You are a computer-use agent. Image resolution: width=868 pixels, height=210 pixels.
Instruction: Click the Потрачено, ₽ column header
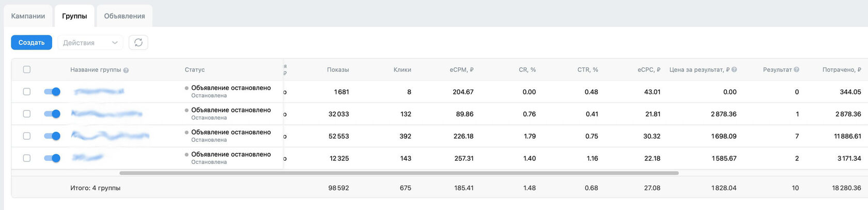(841, 70)
